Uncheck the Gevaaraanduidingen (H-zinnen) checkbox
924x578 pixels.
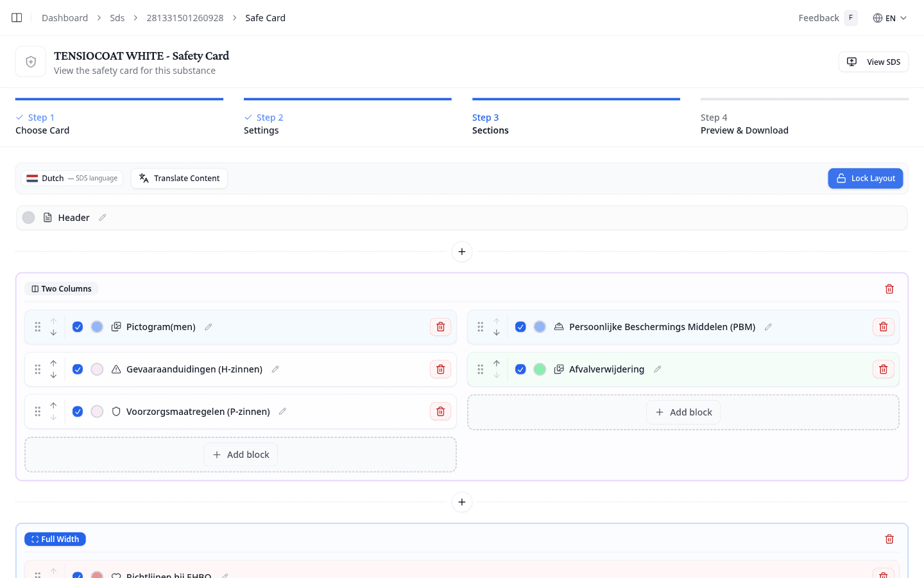78,369
